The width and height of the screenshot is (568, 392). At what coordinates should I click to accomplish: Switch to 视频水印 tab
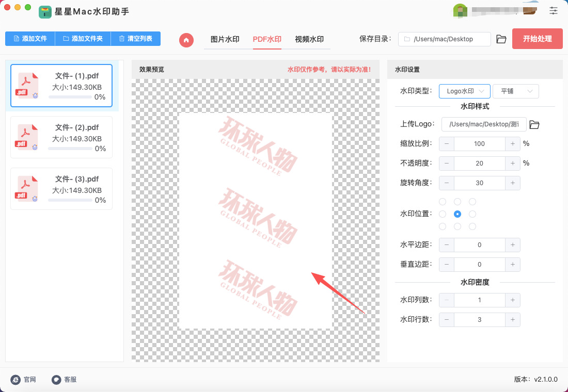pyautogui.click(x=309, y=39)
